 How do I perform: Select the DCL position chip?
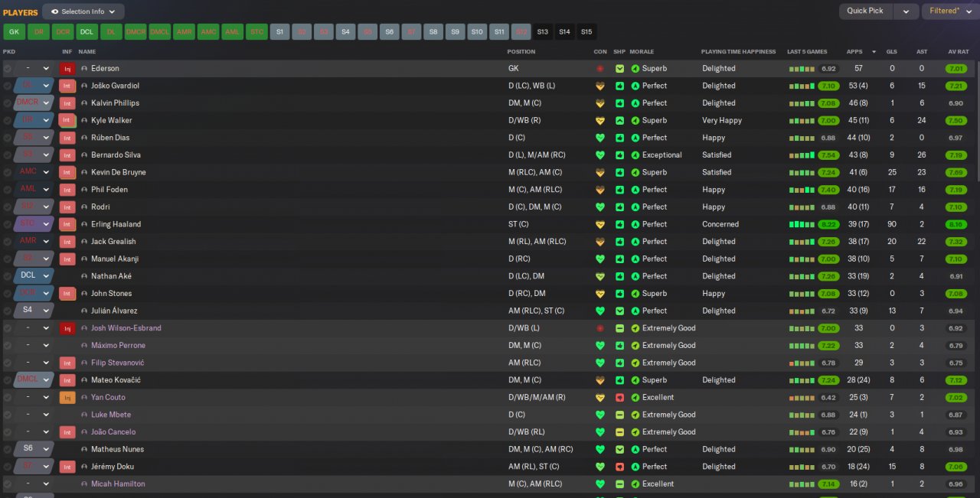87,32
